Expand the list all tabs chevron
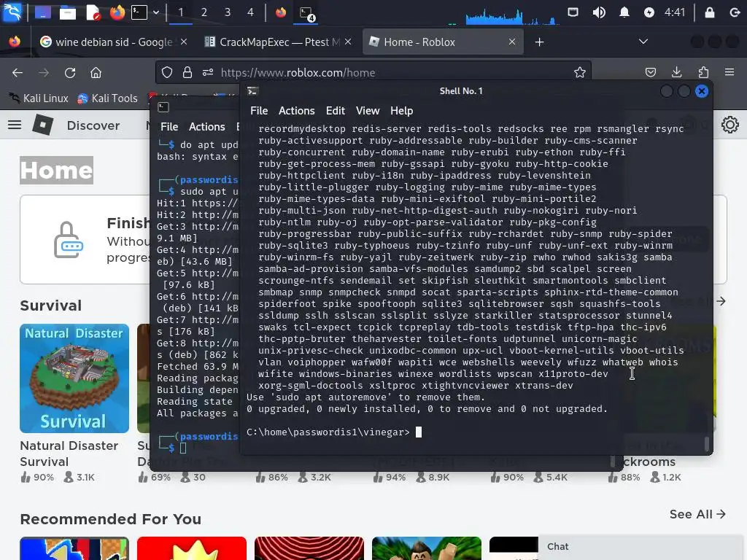Image resolution: width=747 pixels, height=560 pixels. pos(643,42)
